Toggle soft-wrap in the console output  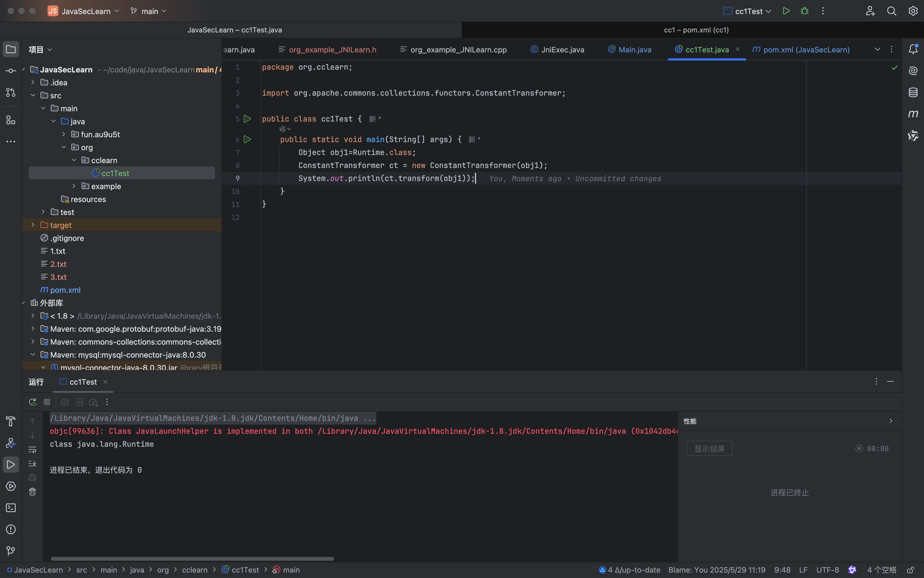click(32, 449)
